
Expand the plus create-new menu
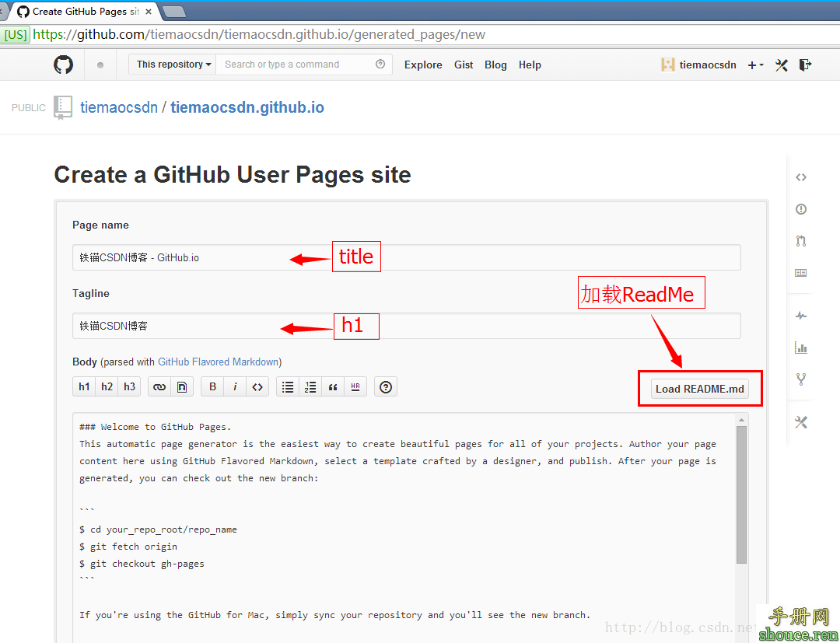click(x=755, y=65)
